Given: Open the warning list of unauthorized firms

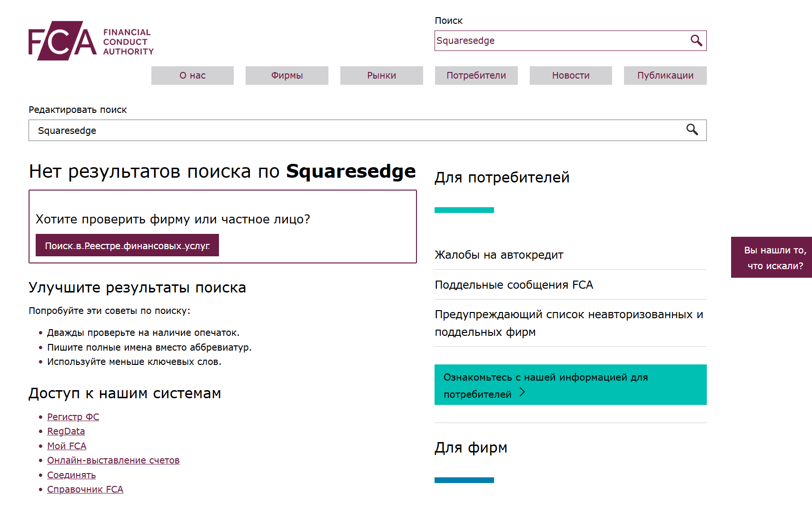Looking at the screenshot, I should [568, 323].
